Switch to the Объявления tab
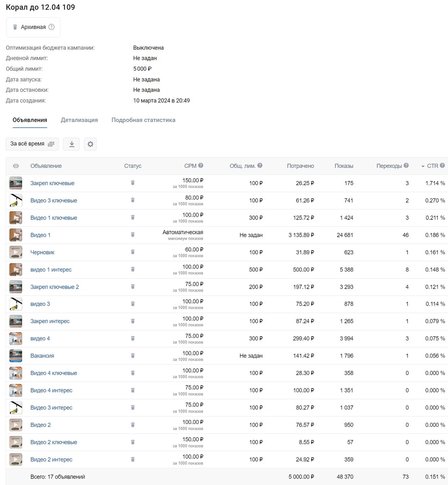The width and height of the screenshot is (448, 485). coord(30,120)
